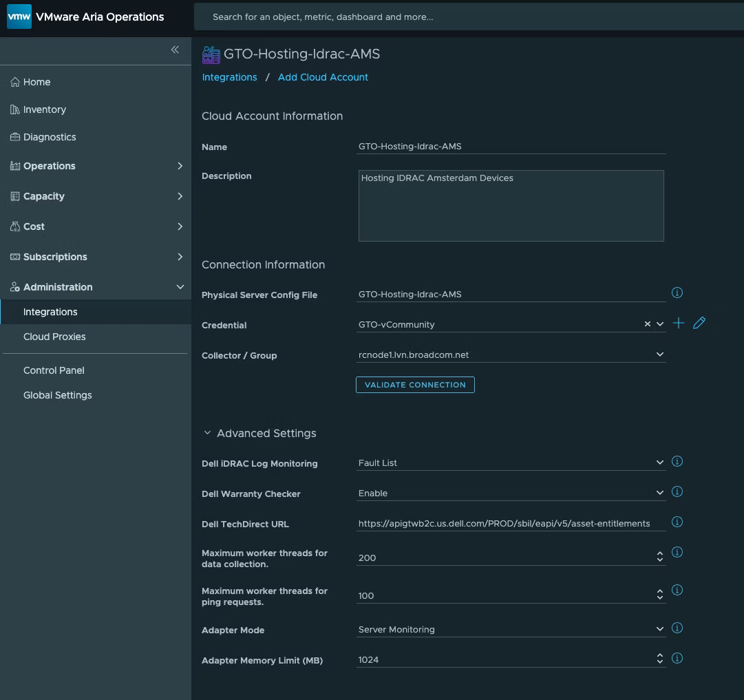Click the Validate Connection button

415,385
